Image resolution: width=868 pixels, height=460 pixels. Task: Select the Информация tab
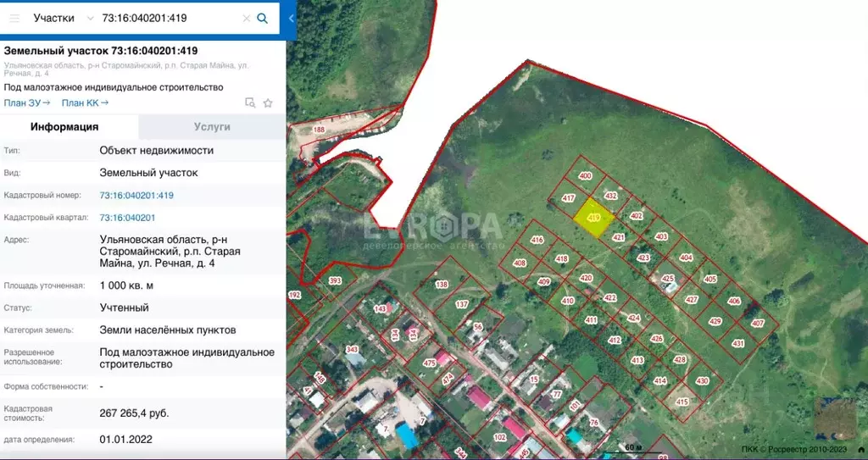[64, 127]
